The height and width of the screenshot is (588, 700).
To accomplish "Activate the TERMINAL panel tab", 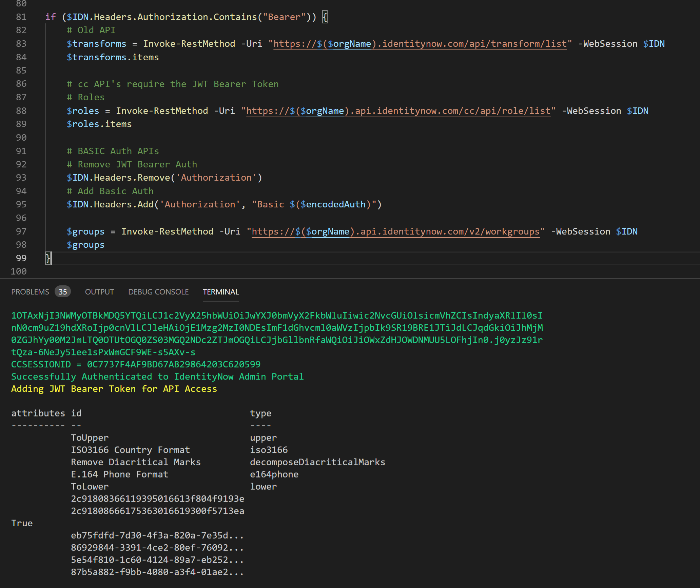I will coord(220,291).
